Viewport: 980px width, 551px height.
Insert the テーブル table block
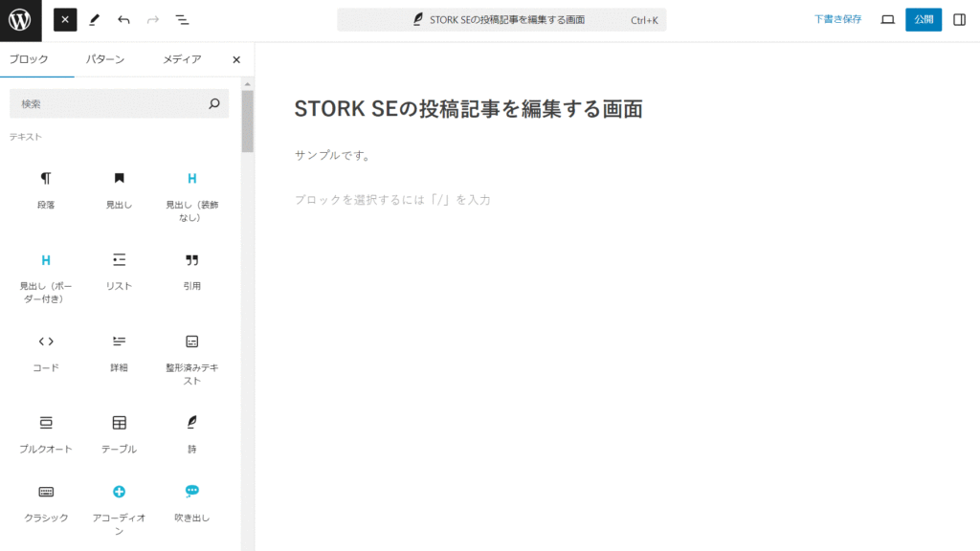119,434
